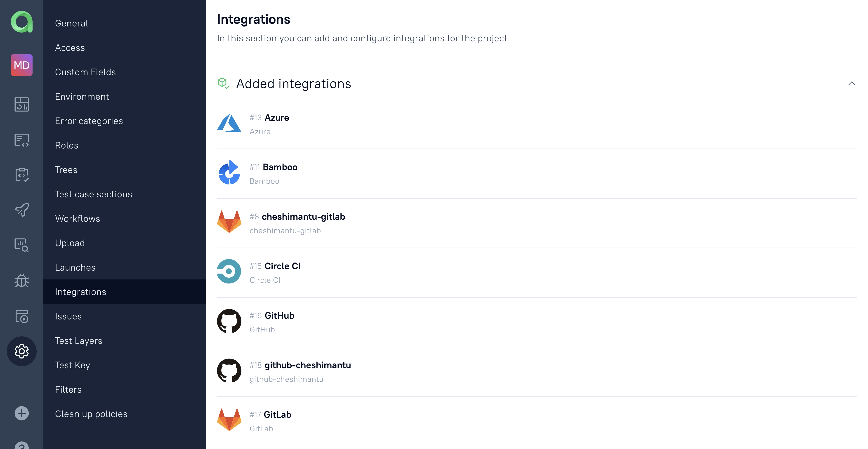Collapse the Added integrations section
The width and height of the screenshot is (868, 449).
point(851,84)
